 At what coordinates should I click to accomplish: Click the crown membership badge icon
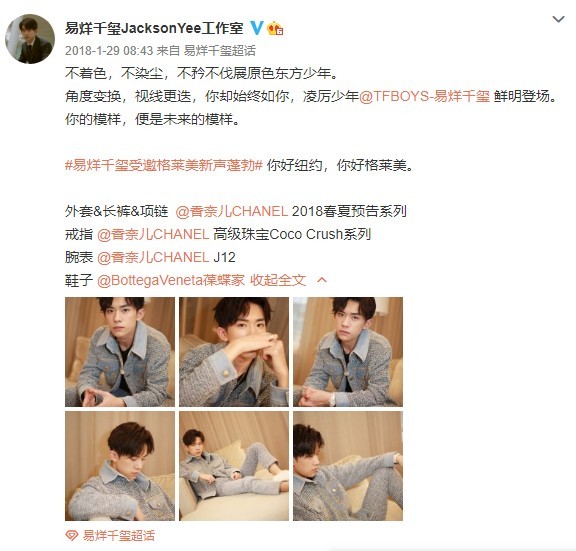pos(275,28)
